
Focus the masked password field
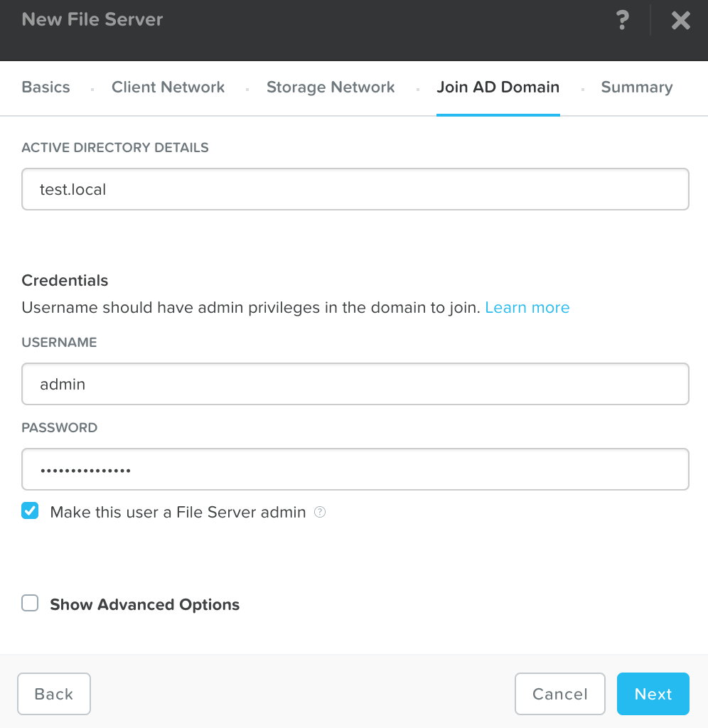355,469
